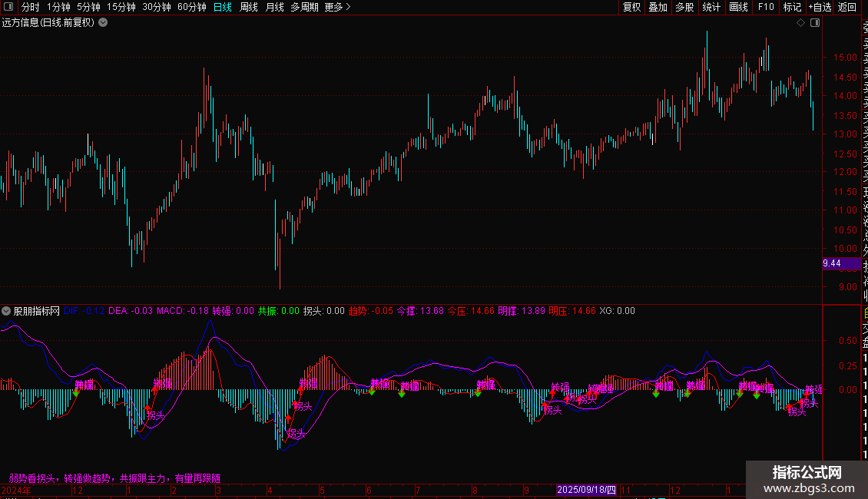This screenshot has height=499, width=868.
Task: Open the 股朋指标网 indicator dropdown circle
Action: point(6,311)
